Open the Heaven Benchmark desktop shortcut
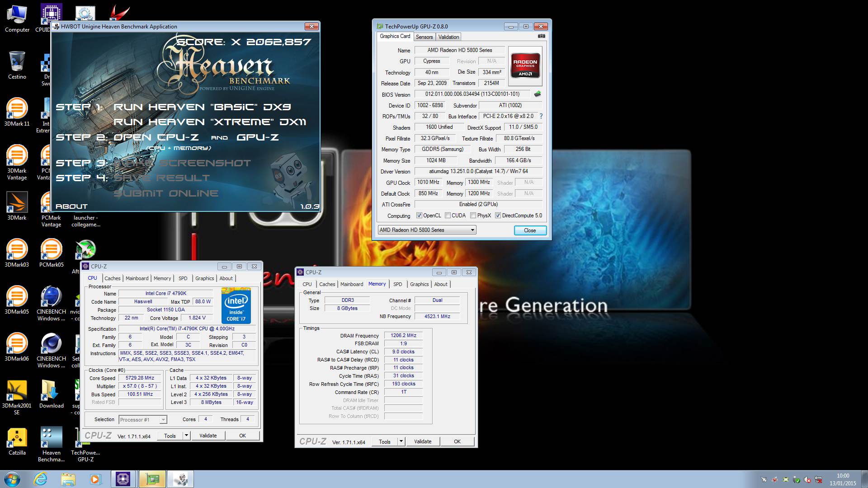 (51, 444)
